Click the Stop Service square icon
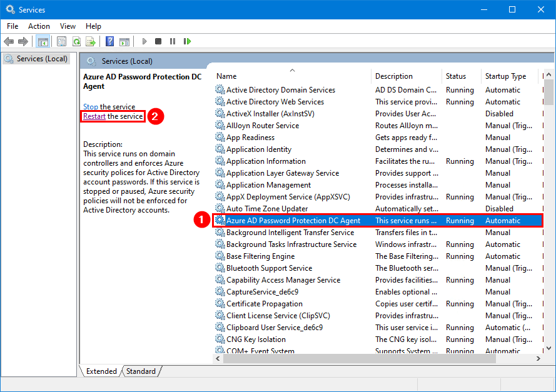Image resolution: width=556 pixels, height=392 pixels. [158, 41]
